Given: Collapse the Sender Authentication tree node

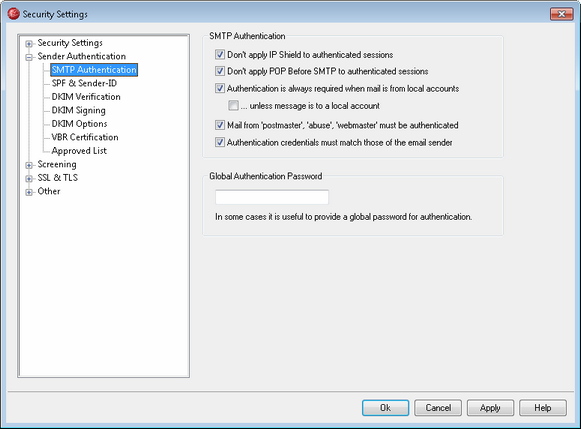Looking at the screenshot, I should click(29, 57).
